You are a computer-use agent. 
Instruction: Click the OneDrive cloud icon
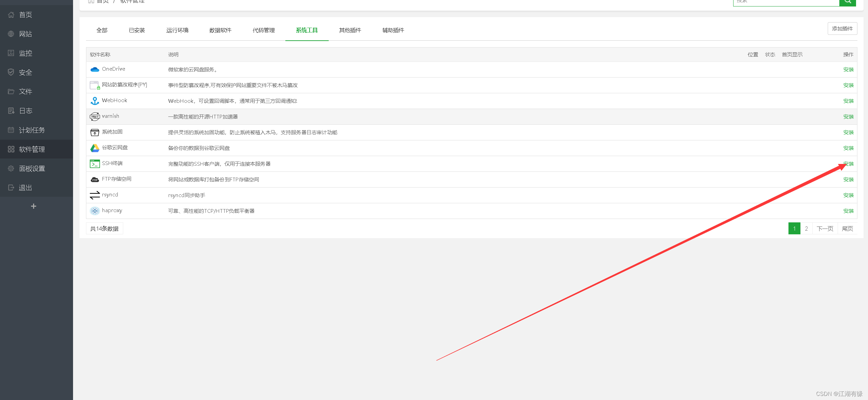95,69
